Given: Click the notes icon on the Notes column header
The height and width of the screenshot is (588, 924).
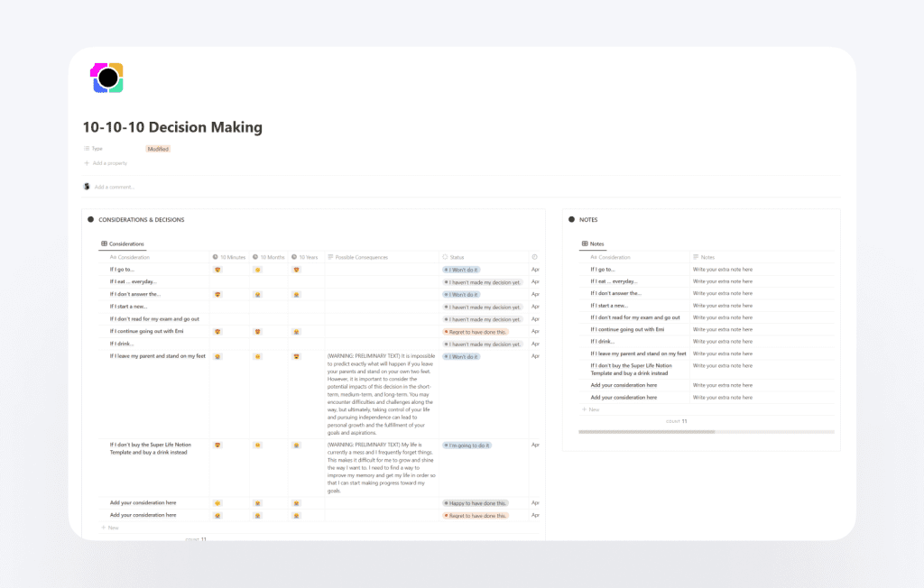Looking at the screenshot, I should click(697, 256).
